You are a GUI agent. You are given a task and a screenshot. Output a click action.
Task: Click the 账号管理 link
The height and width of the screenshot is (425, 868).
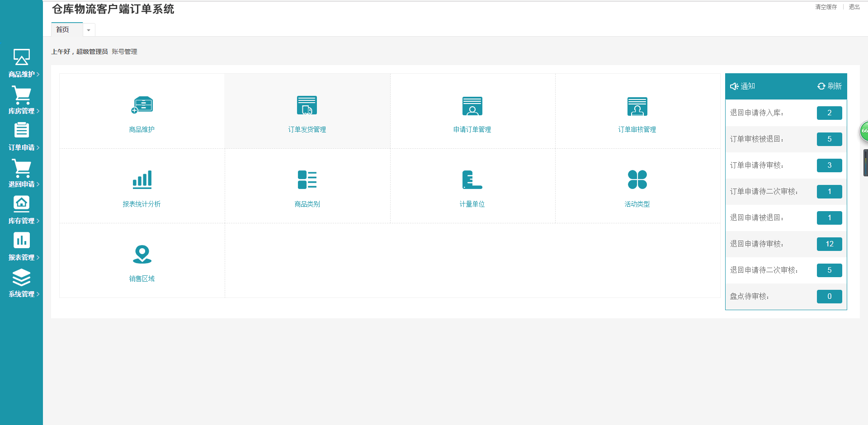point(124,52)
